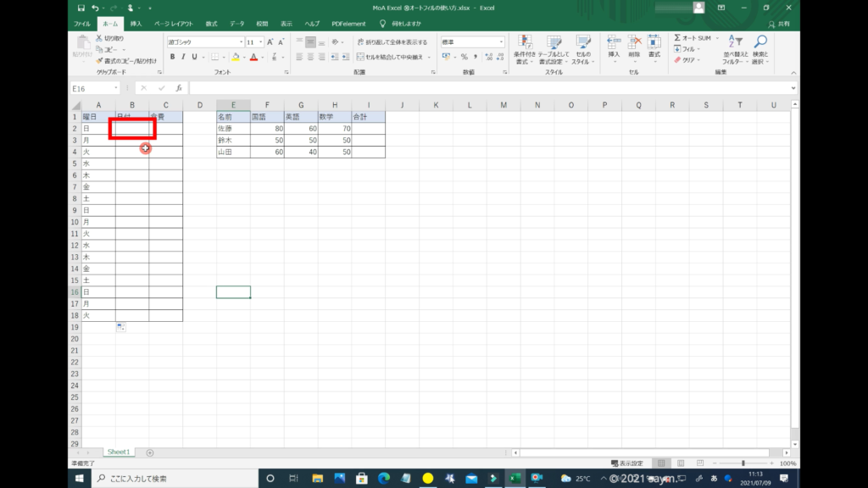The height and width of the screenshot is (488, 868).
Task: Click 書式のコピー/貼り付け format painter
Action: (125, 60)
